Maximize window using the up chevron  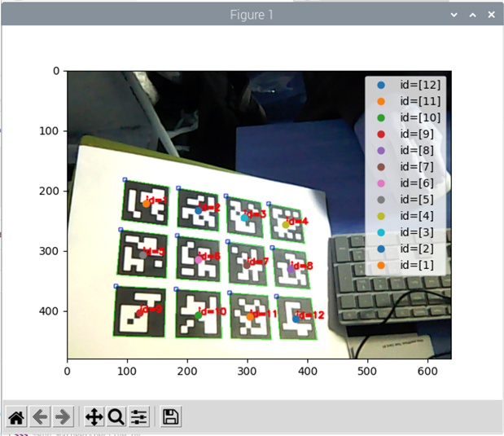click(472, 15)
